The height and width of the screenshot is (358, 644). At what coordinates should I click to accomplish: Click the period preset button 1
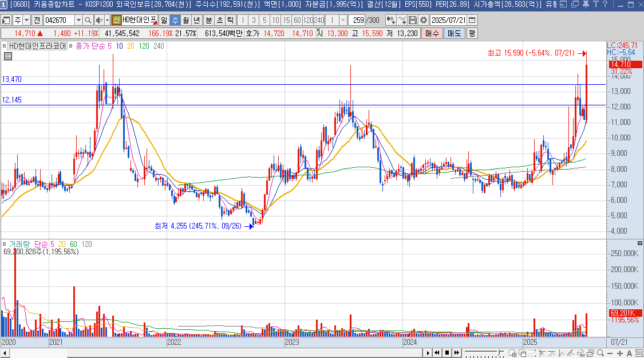pos(243,20)
